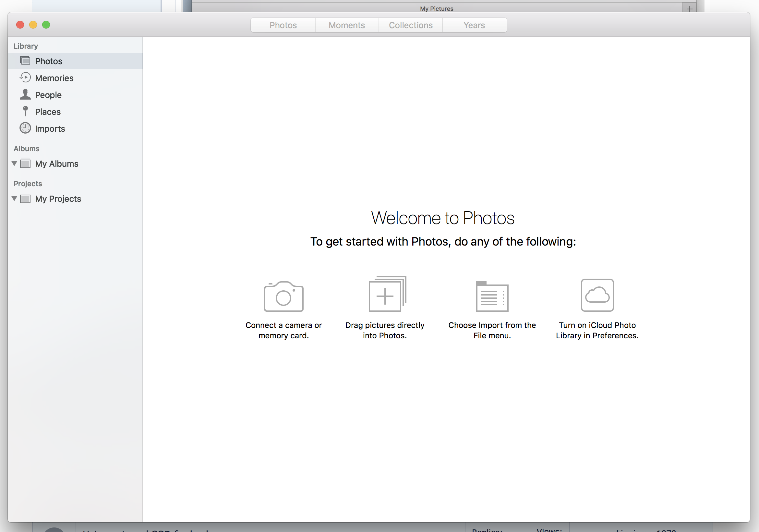Switch to the Years tab
This screenshot has width=759, height=532.
coord(474,25)
